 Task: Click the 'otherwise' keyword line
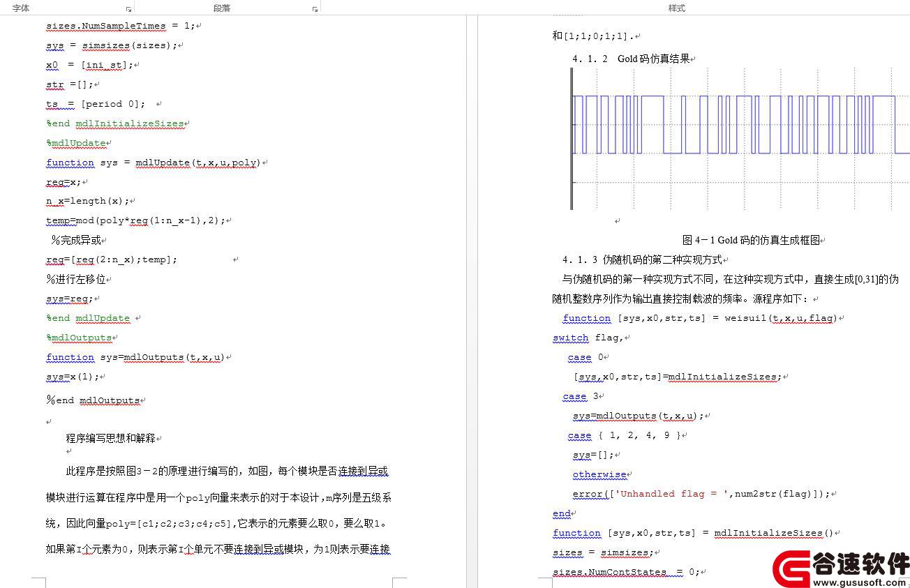pos(599,474)
